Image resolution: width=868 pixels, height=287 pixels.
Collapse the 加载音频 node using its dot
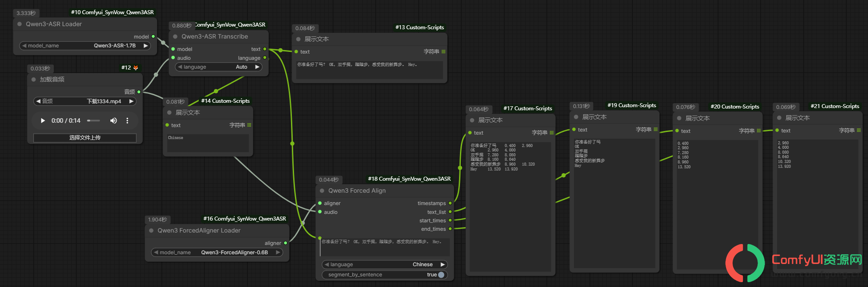point(34,79)
